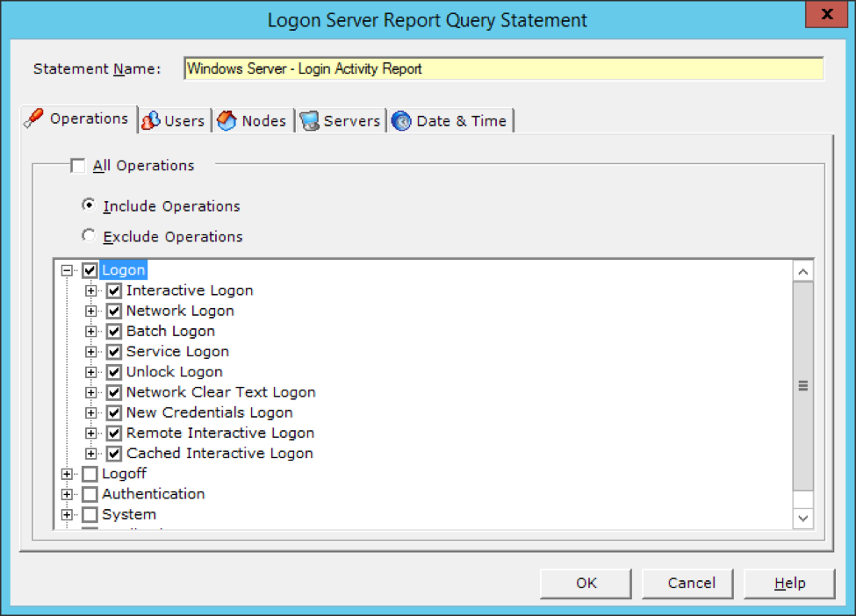Click the Nodes tab icon
Screen dimensions: 856x616
227,120
